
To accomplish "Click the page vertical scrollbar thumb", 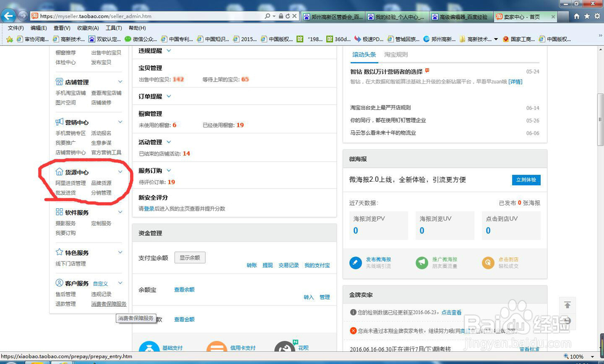I will pyautogui.click(x=600, y=120).
